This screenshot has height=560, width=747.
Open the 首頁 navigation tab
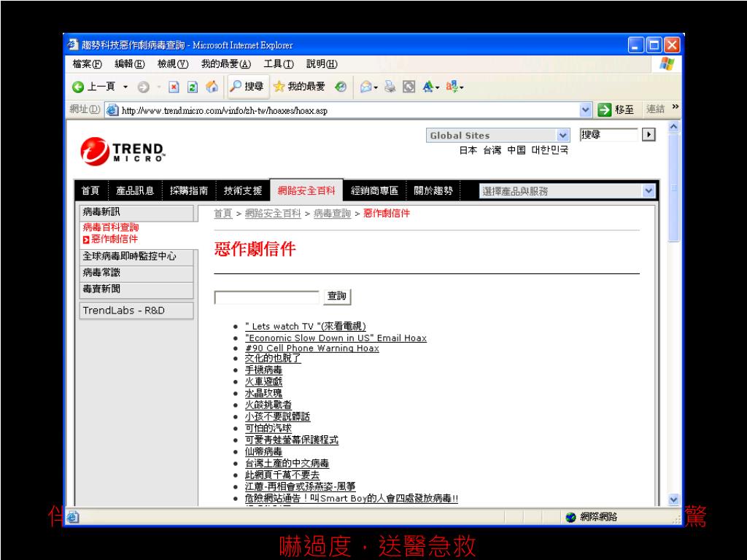click(x=90, y=191)
